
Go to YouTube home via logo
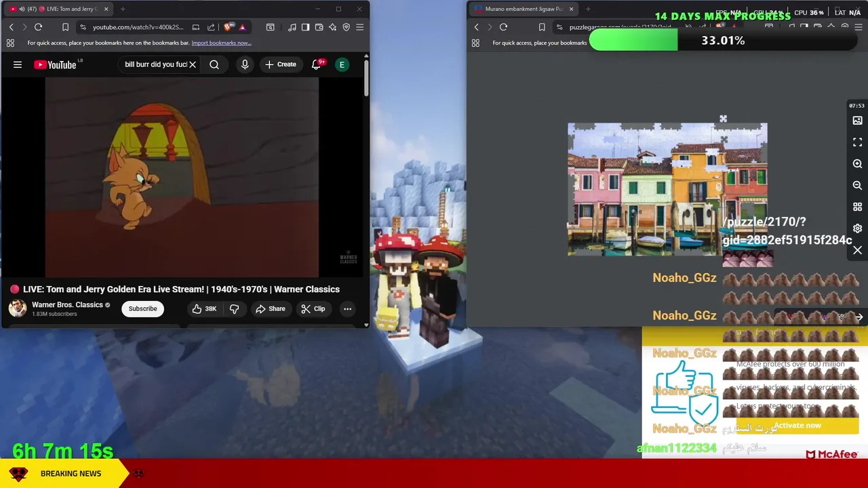[55, 64]
